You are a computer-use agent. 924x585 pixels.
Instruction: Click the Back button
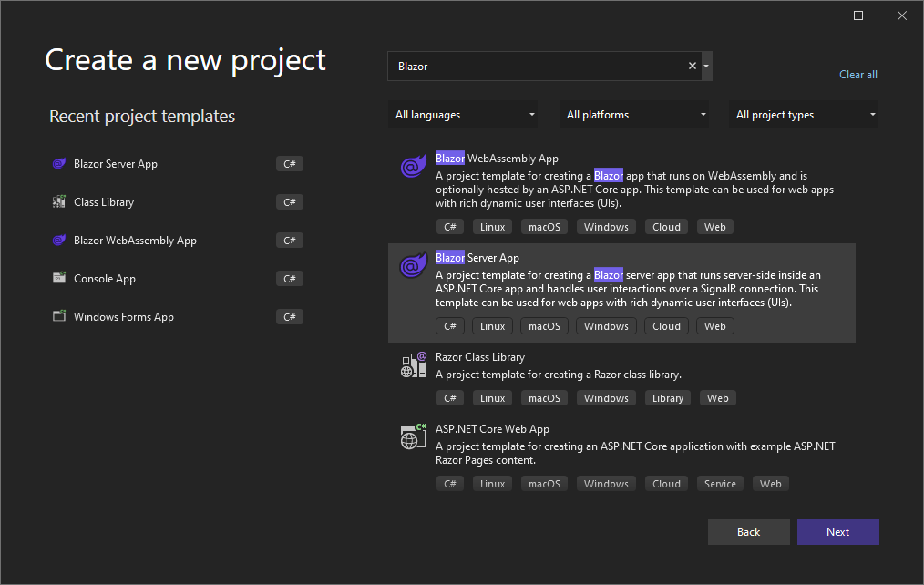[748, 532]
